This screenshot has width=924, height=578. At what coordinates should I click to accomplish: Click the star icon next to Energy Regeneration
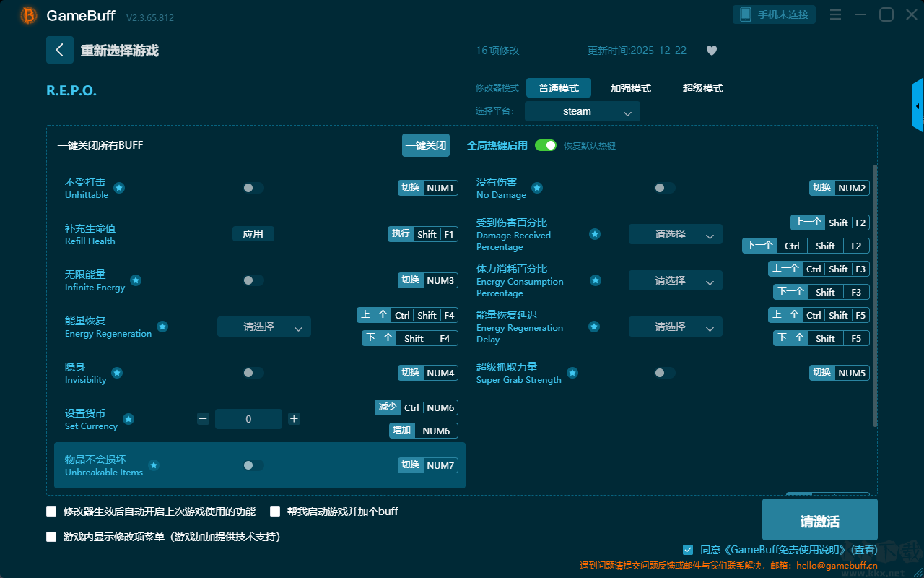[x=162, y=327]
